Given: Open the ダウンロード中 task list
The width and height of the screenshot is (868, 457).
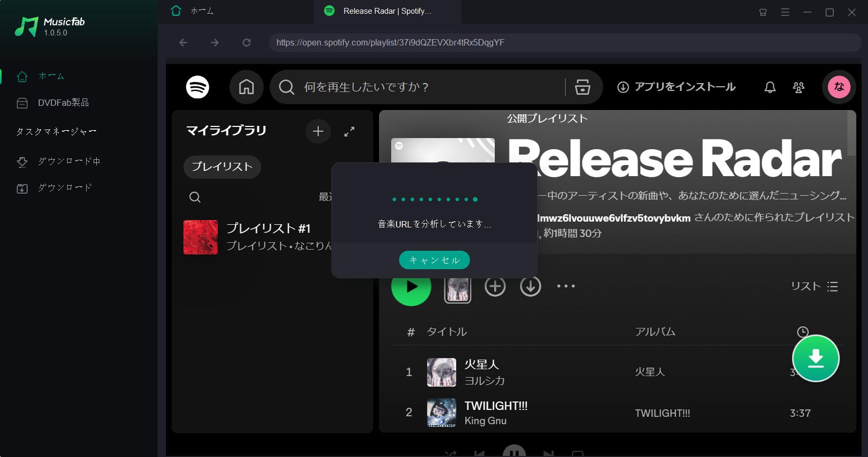Looking at the screenshot, I should point(69,161).
